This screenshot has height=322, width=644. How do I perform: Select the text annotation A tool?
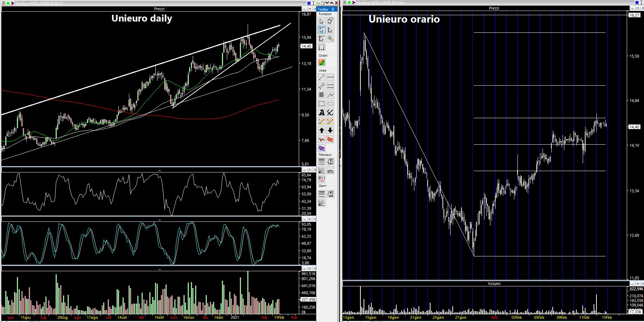[322, 113]
